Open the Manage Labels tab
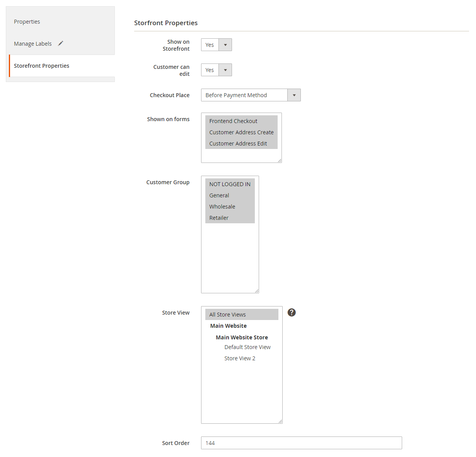The image size is (476, 457). 33,44
